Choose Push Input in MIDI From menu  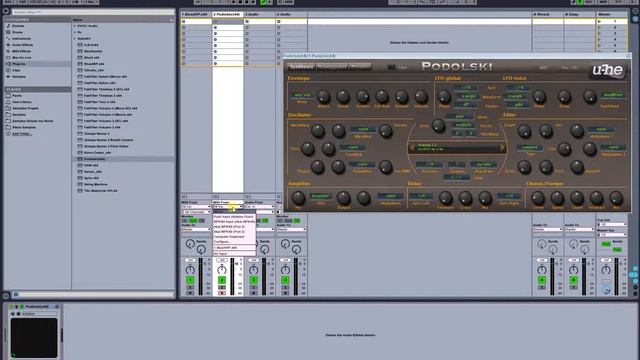point(233,217)
